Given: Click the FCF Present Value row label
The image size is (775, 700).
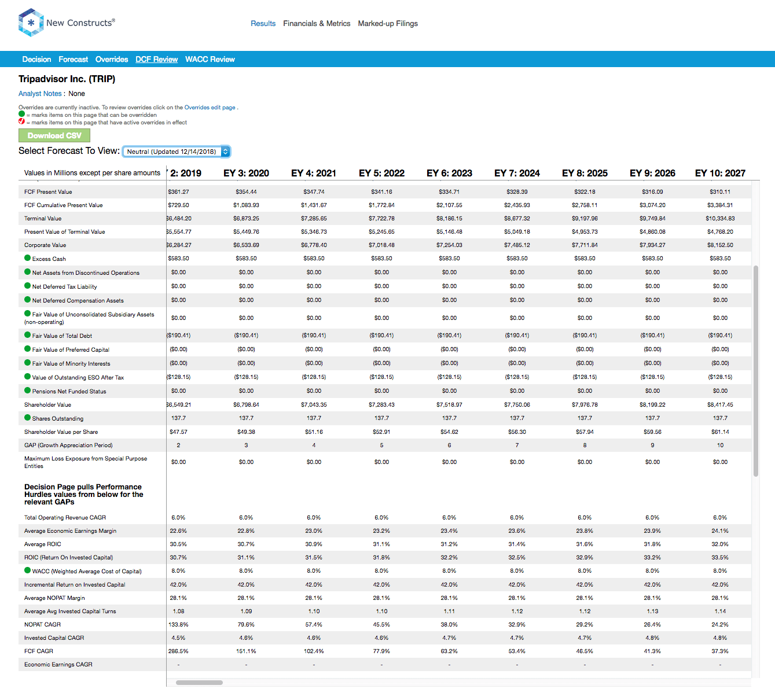Looking at the screenshot, I should coord(48,192).
